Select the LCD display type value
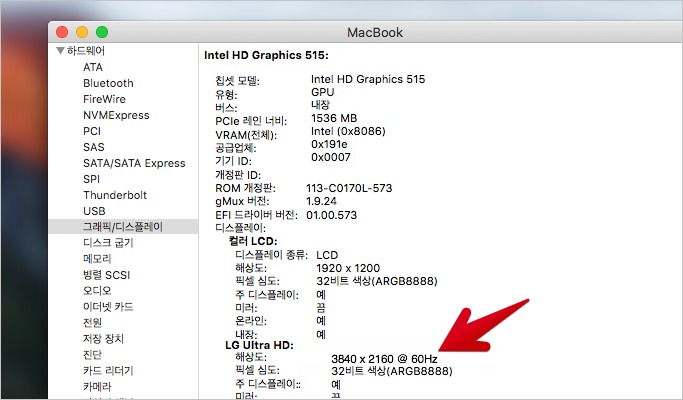This screenshot has width=683, height=400. (327, 255)
